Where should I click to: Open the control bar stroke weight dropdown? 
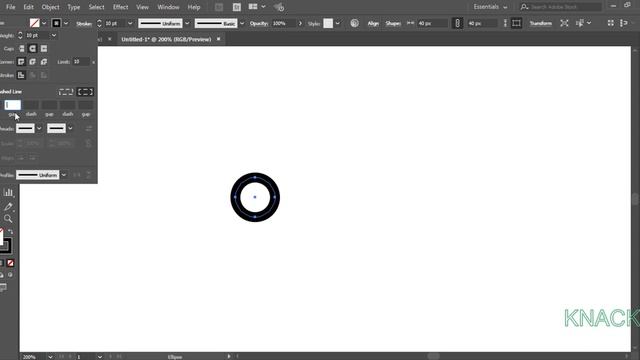pos(130,23)
